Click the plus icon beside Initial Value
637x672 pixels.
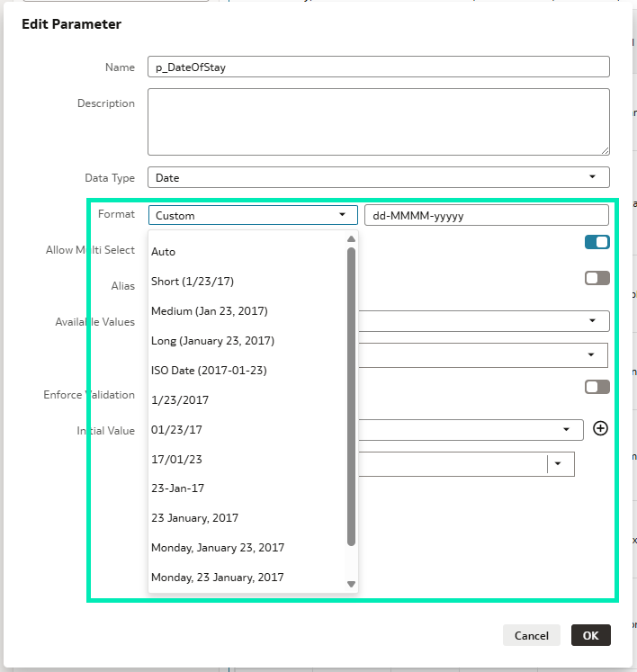600,428
